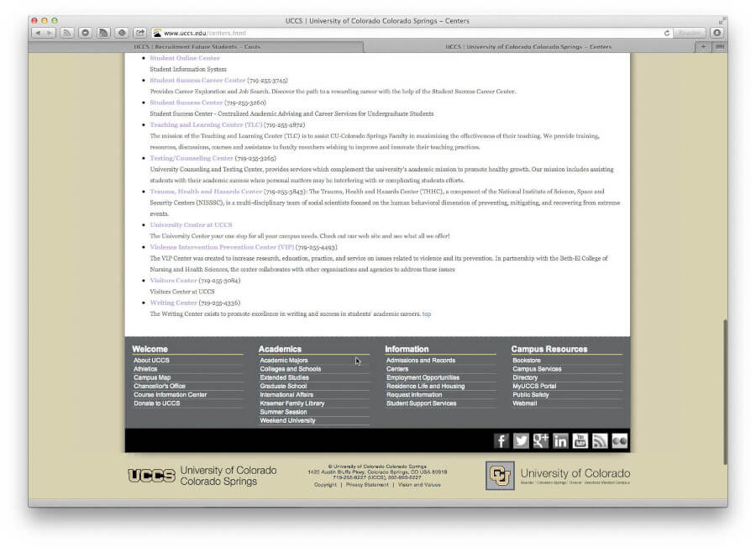Go back using the browser back arrow
Screen dimensions: 756x548
(38, 33)
